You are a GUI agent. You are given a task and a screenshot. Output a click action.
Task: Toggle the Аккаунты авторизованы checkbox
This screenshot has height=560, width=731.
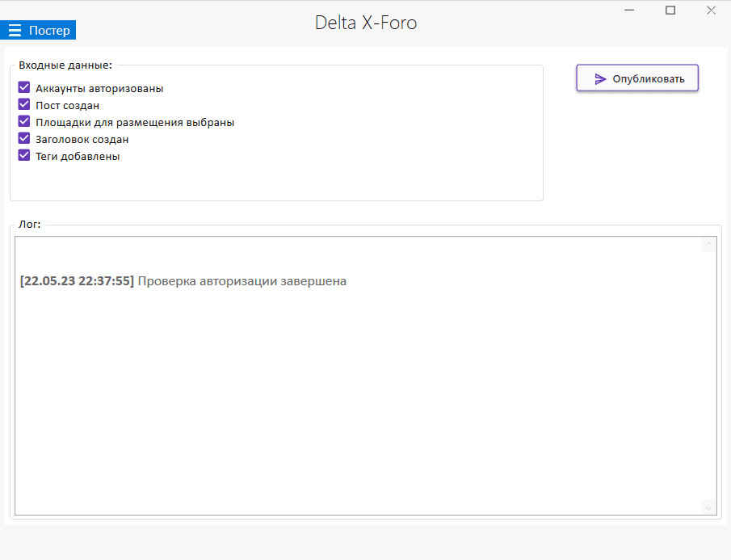pos(24,88)
